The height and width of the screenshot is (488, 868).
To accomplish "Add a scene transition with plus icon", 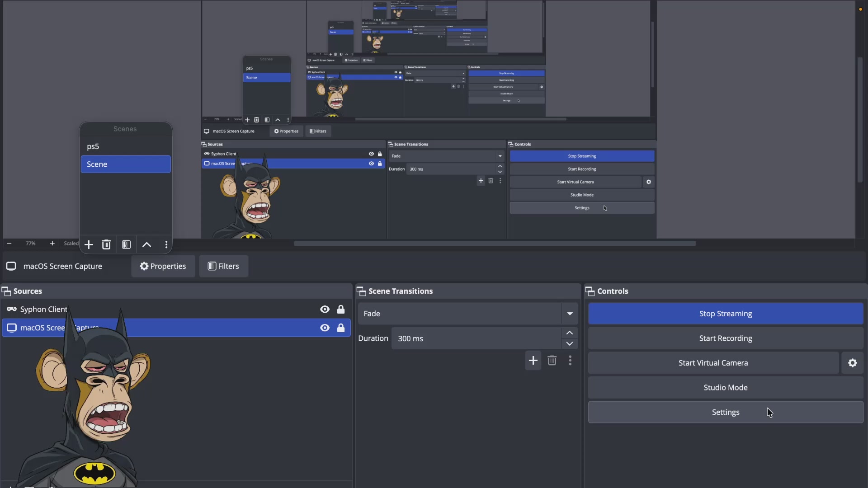I will coord(533,360).
